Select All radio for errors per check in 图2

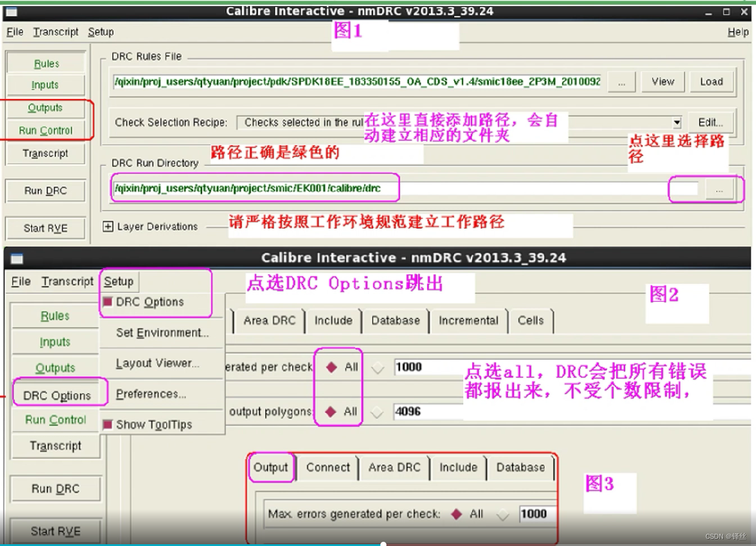pos(331,367)
